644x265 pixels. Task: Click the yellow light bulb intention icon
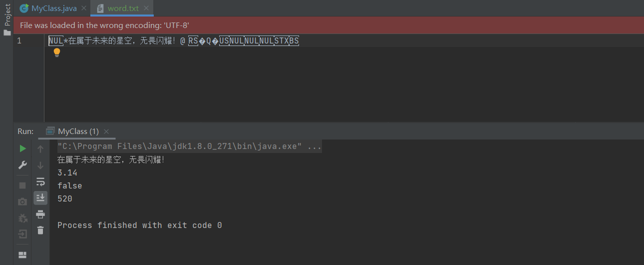pos(56,52)
